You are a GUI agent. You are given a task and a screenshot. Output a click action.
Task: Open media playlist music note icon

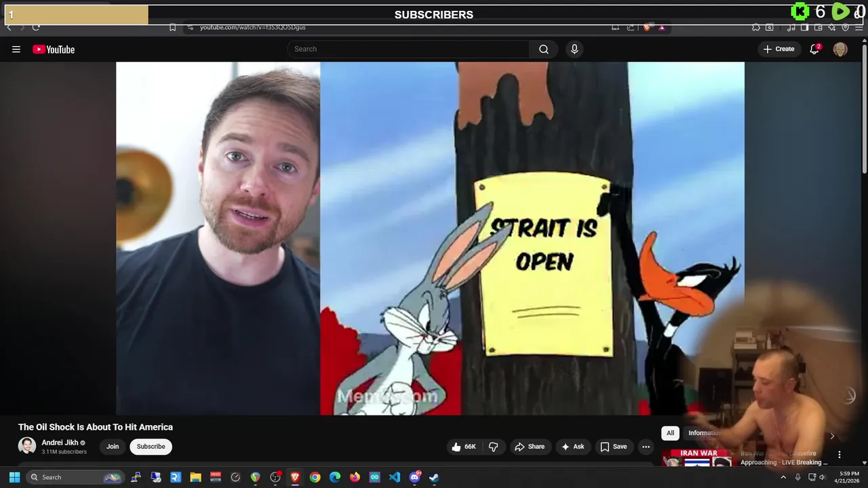791,28
